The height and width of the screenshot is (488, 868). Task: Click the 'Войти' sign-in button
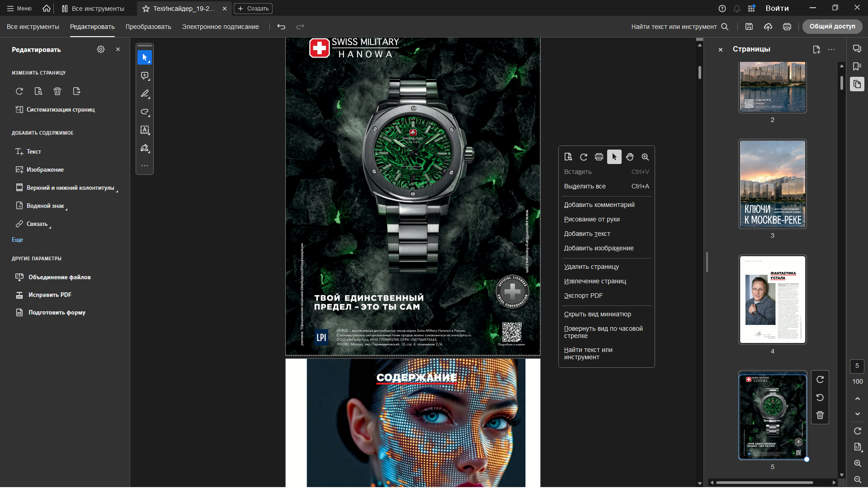click(777, 8)
